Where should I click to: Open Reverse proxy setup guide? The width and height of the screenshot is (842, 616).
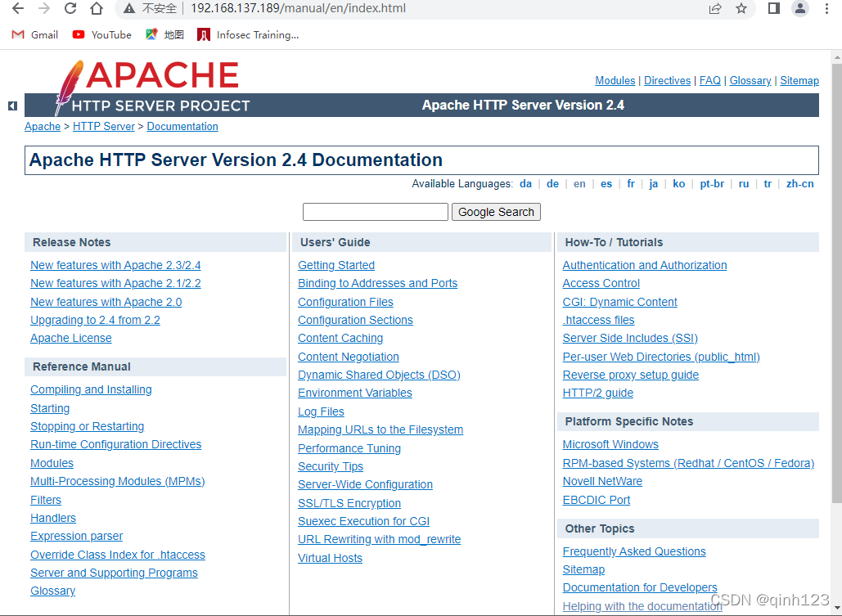pos(630,375)
